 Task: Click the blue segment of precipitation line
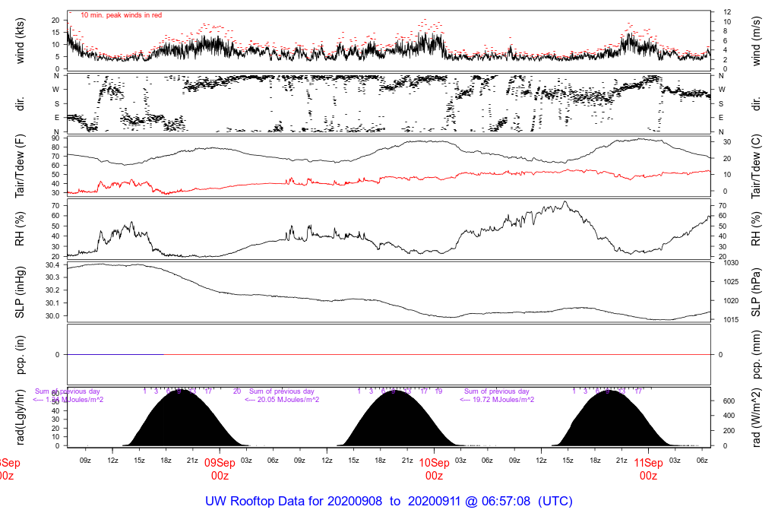pyautogui.click(x=115, y=354)
